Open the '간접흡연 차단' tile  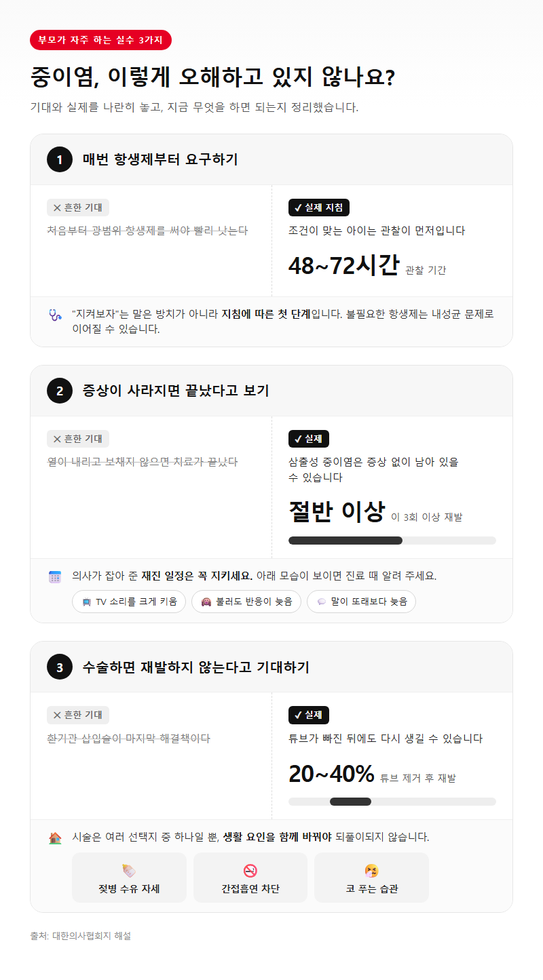click(x=250, y=878)
